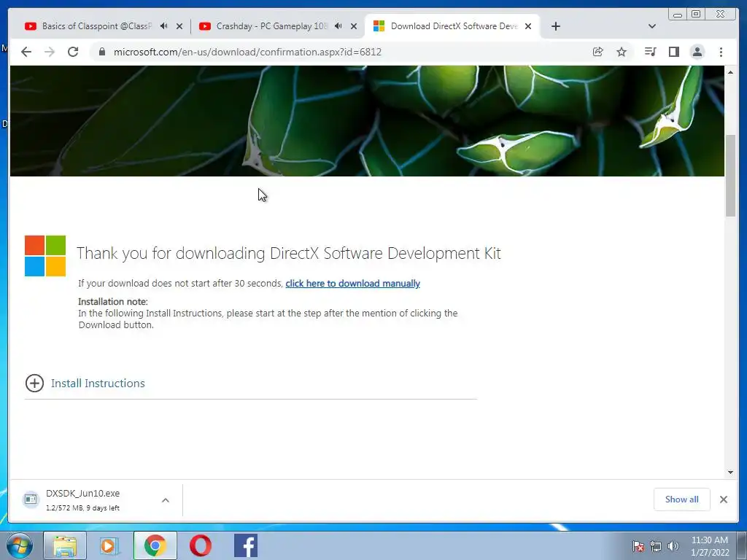
Task: Open Action Center flag icon in tray
Action: tap(638, 546)
